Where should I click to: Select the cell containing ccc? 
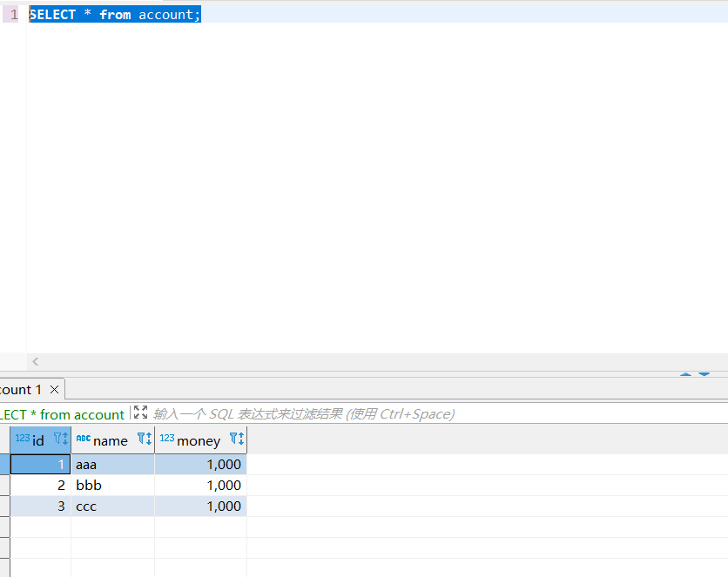coord(112,507)
